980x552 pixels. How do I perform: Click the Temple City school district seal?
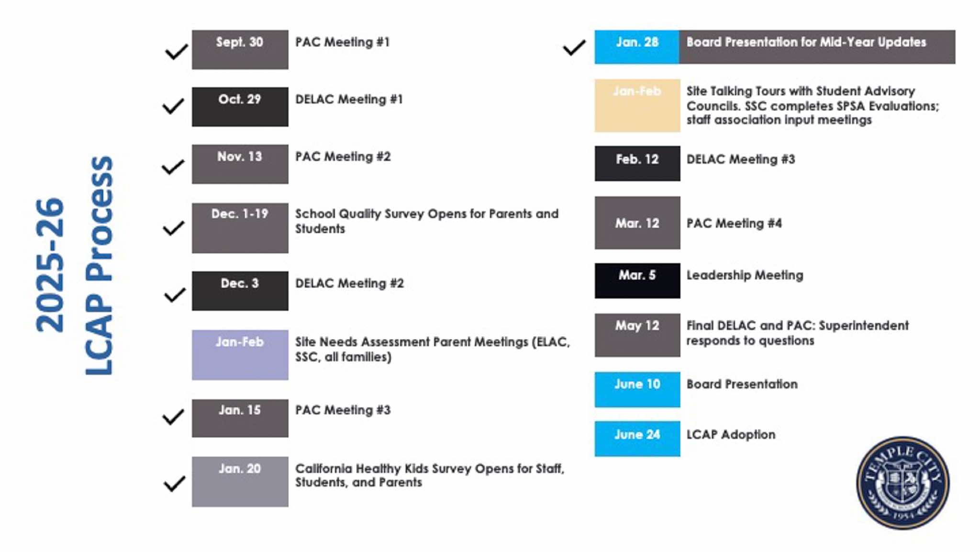coord(902,483)
